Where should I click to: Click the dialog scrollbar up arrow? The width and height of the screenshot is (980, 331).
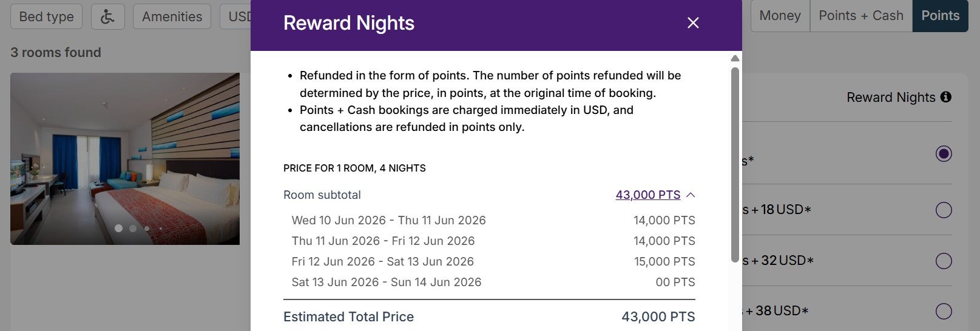(x=735, y=58)
